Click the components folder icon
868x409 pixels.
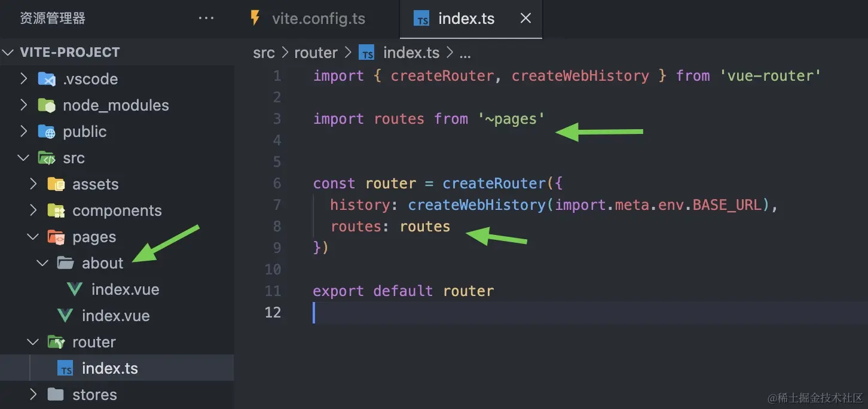pyautogui.click(x=56, y=210)
